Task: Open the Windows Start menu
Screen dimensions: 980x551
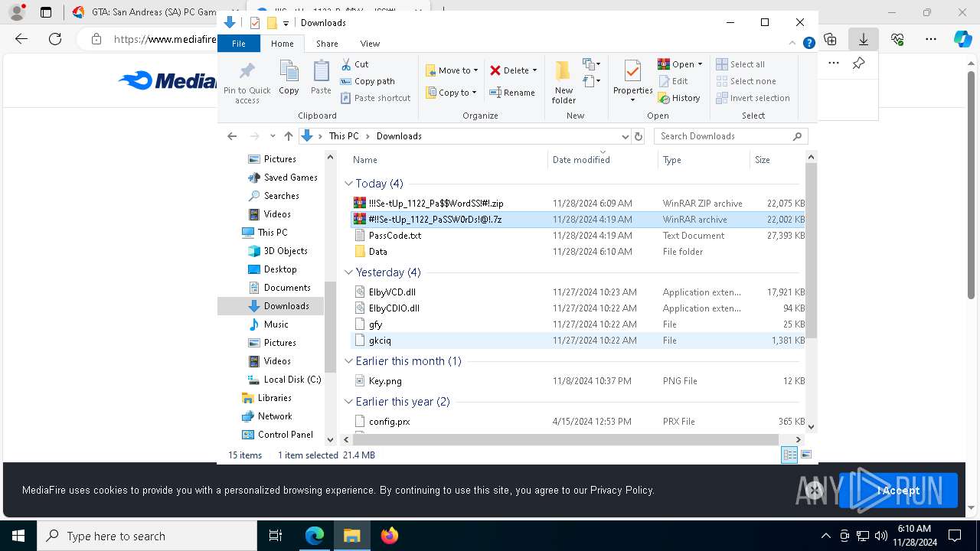Action: [x=18, y=536]
